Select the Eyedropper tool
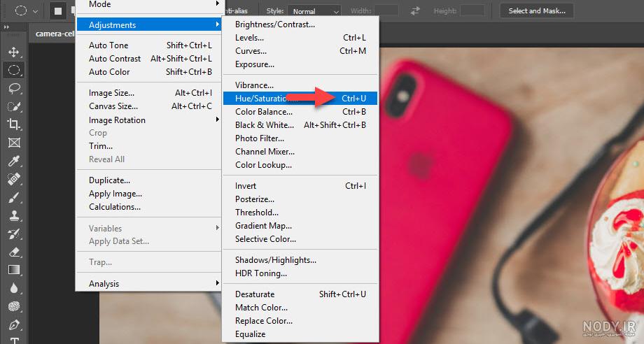Screen dimensions: 644x344 (x=14, y=161)
